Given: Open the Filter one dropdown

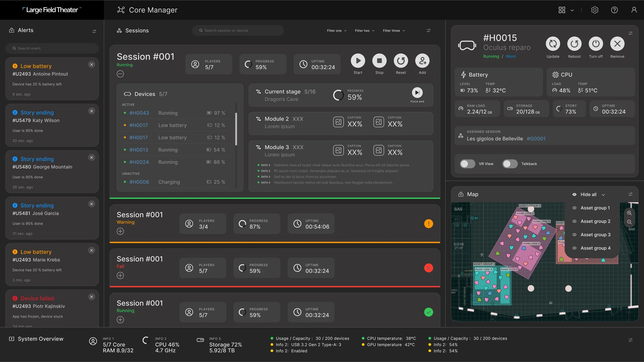Looking at the screenshot, I should 336,31.
